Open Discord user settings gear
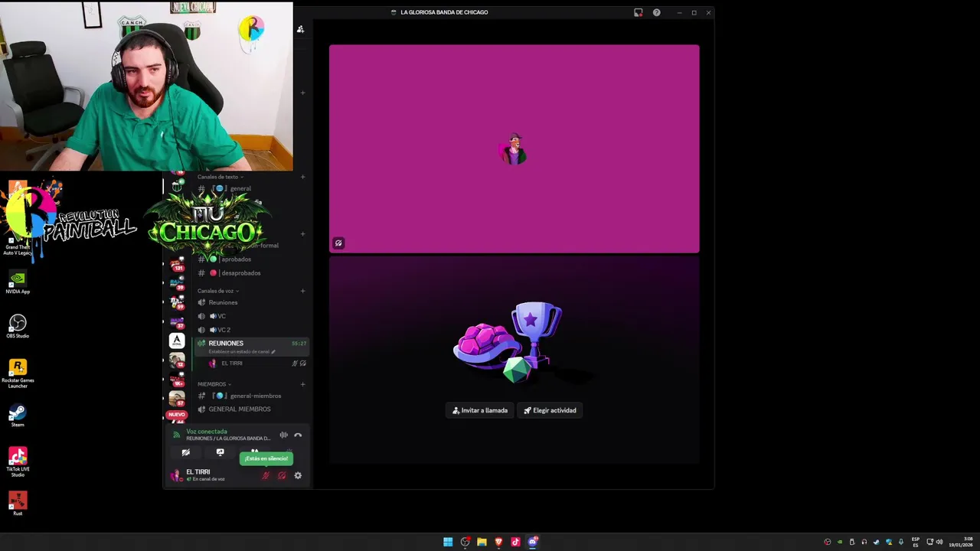 click(298, 475)
